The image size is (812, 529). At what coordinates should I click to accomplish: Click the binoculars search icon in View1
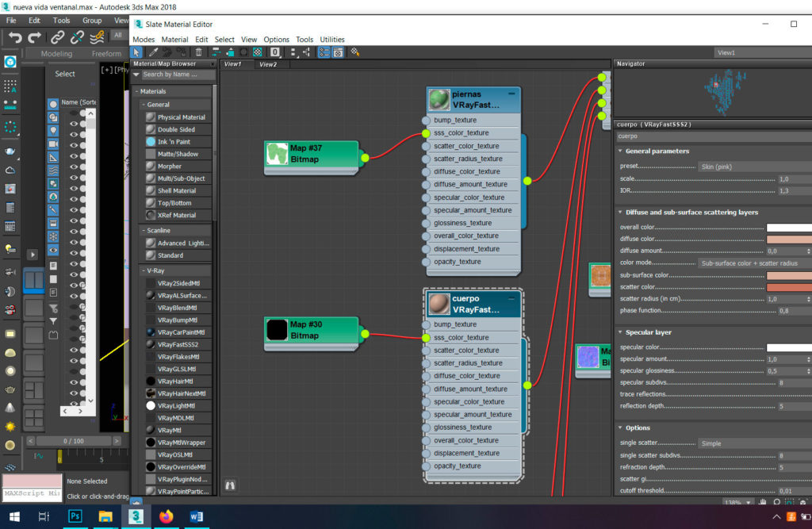(x=231, y=485)
